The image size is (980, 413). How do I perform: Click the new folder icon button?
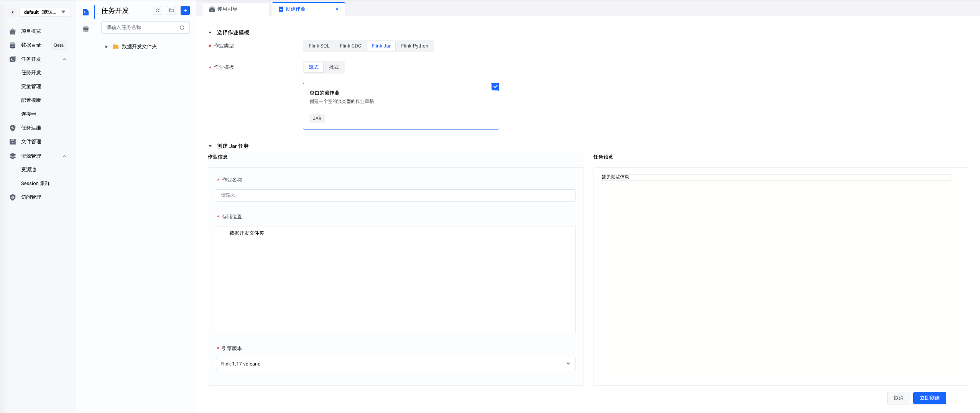[x=171, y=10]
